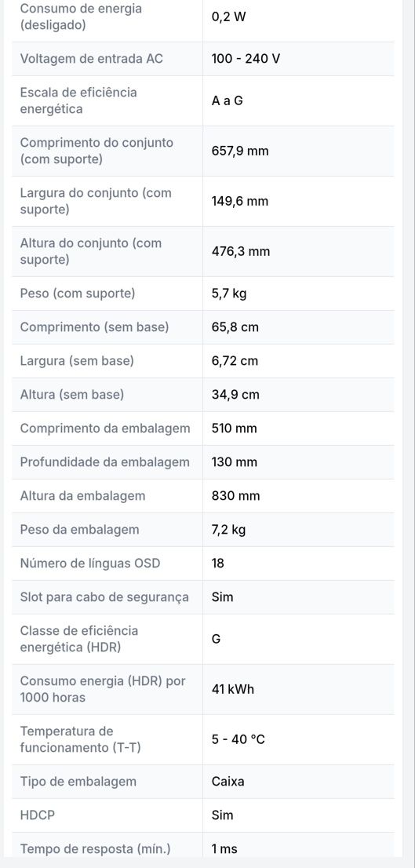Select the 0,2 W energy consumption value
Image resolution: width=415 pixels, height=868 pixels.
click(x=228, y=16)
